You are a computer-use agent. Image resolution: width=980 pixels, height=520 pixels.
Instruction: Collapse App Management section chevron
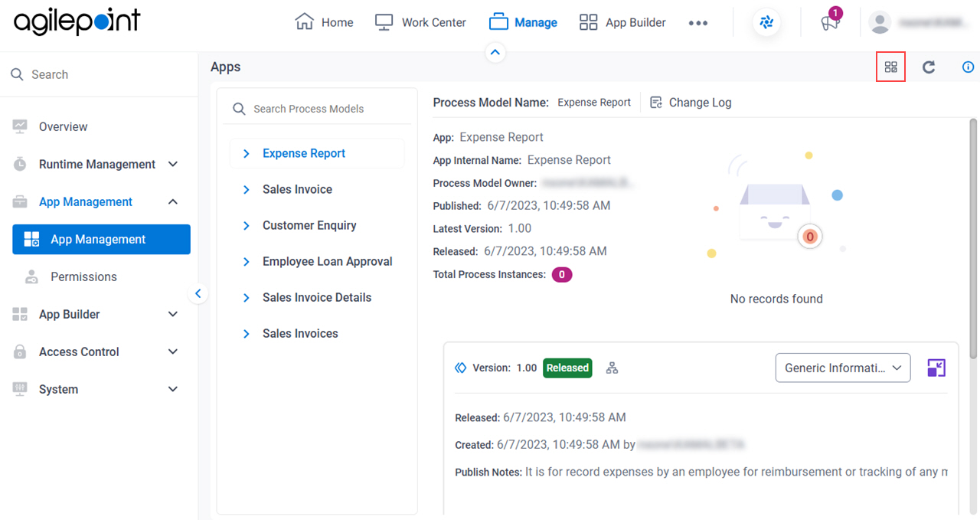point(173,201)
